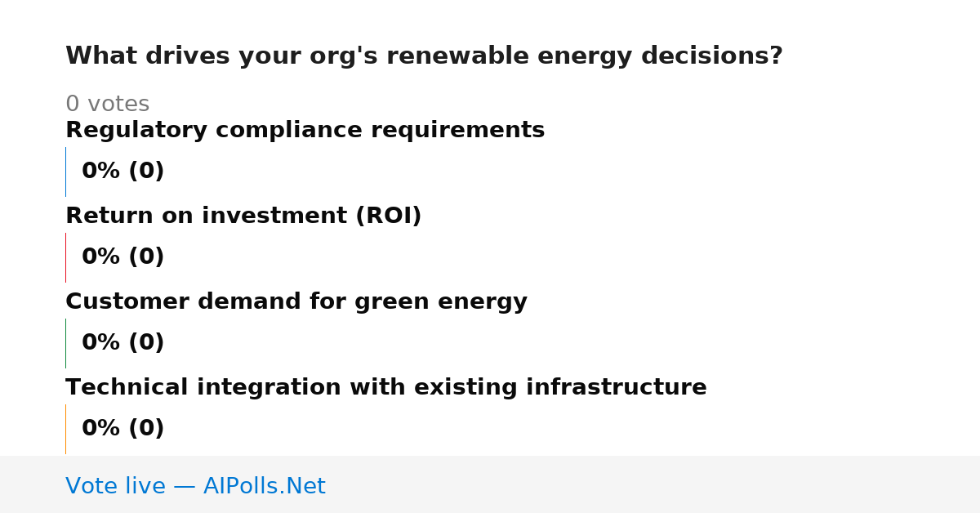Viewport: 980px width, 513px height.
Task: Click the green bar under Customer demand
Action: coord(65,343)
